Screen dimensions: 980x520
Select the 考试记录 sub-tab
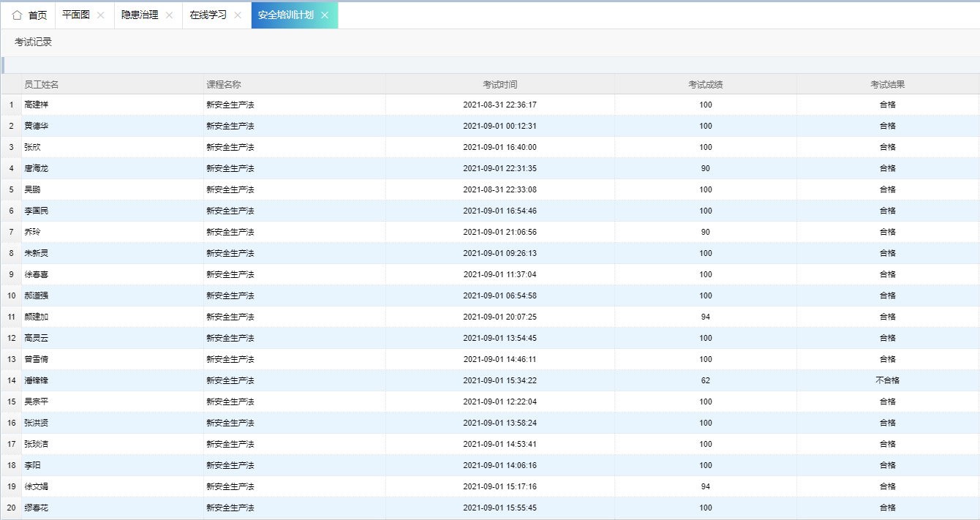(34, 42)
